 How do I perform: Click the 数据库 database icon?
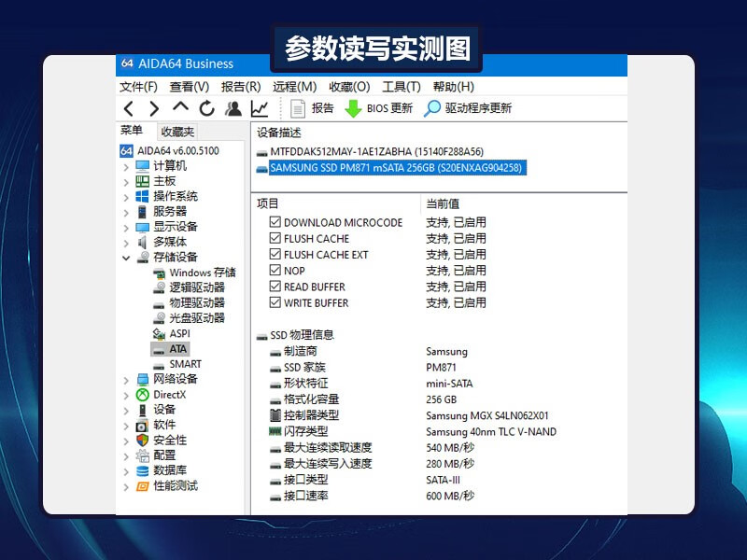coord(143,470)
